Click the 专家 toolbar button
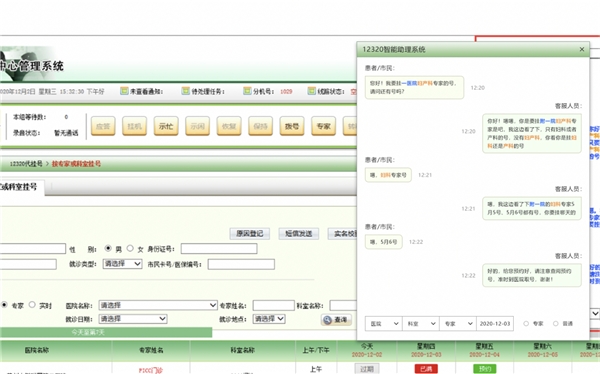The width and height of the screenshot is (600, 374). coord(323,126)
